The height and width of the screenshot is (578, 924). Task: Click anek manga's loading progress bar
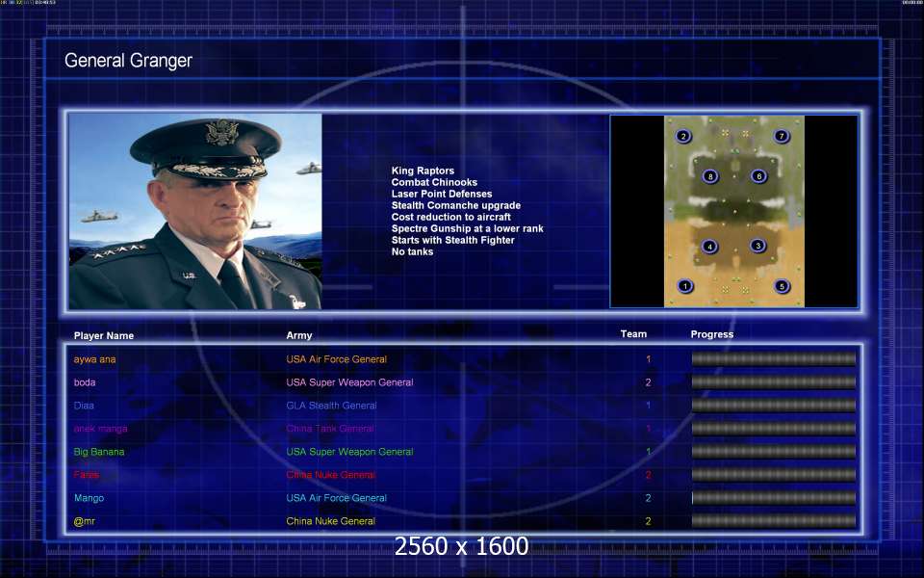774,428
